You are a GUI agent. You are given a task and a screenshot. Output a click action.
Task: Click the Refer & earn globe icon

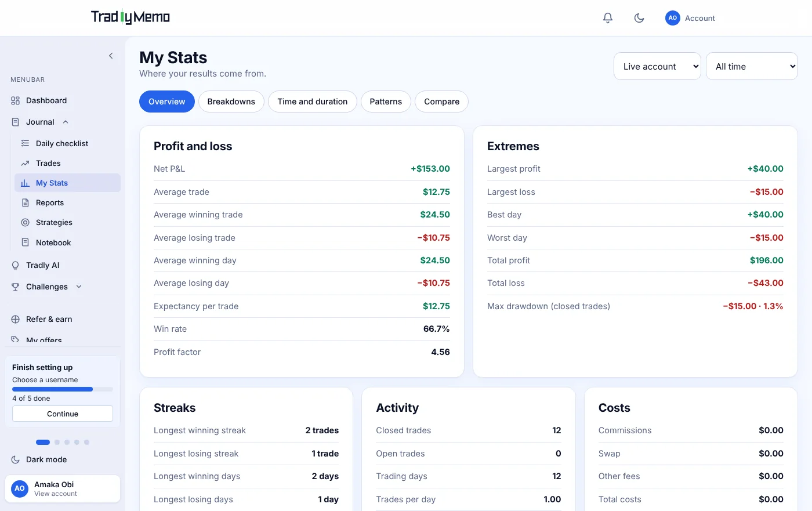pos(16,320)
